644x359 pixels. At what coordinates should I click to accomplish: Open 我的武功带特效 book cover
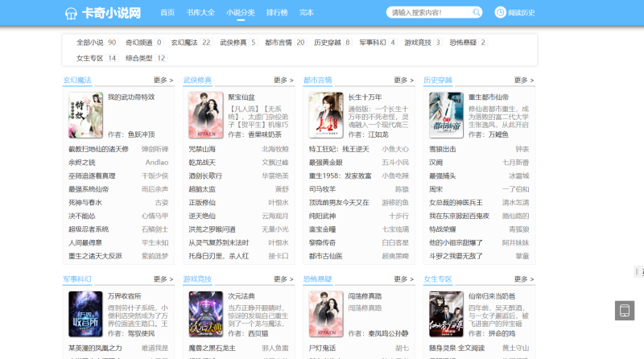click(x=85, y=115)
